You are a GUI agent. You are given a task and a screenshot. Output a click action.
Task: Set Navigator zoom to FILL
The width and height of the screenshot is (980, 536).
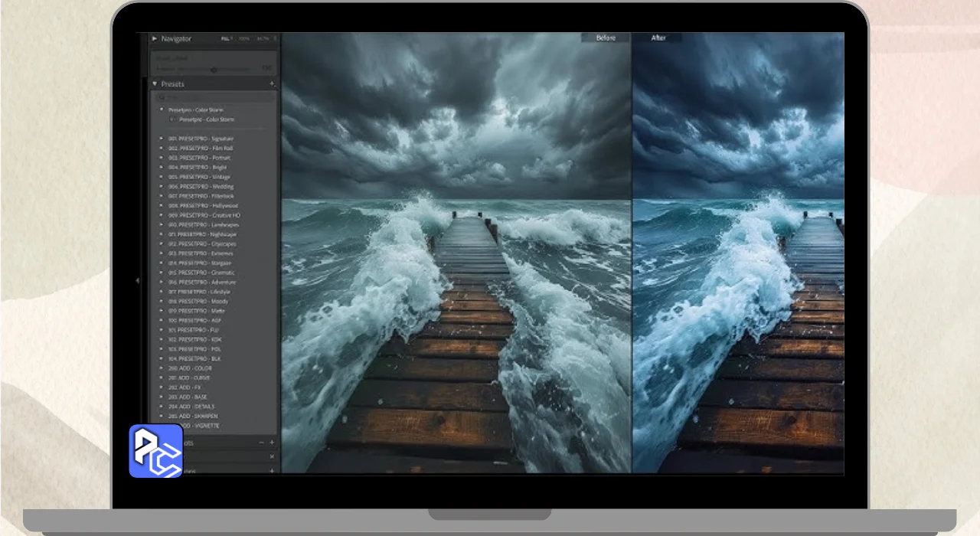[226, 38]
